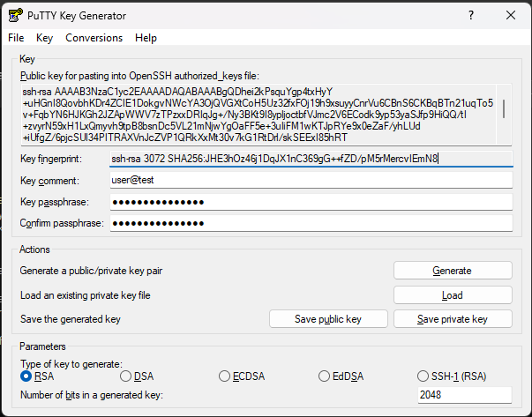Open the Help menu
The height and width of the screenshot is (417, 532).
pos(146,38)
